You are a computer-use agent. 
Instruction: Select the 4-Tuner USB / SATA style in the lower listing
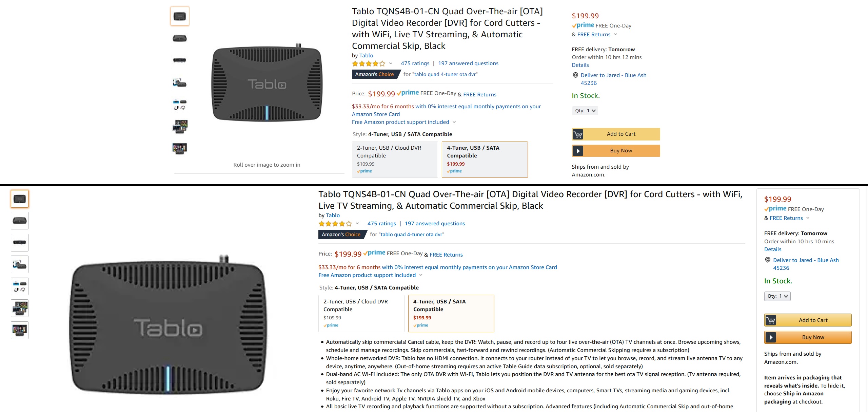point(451,313)
